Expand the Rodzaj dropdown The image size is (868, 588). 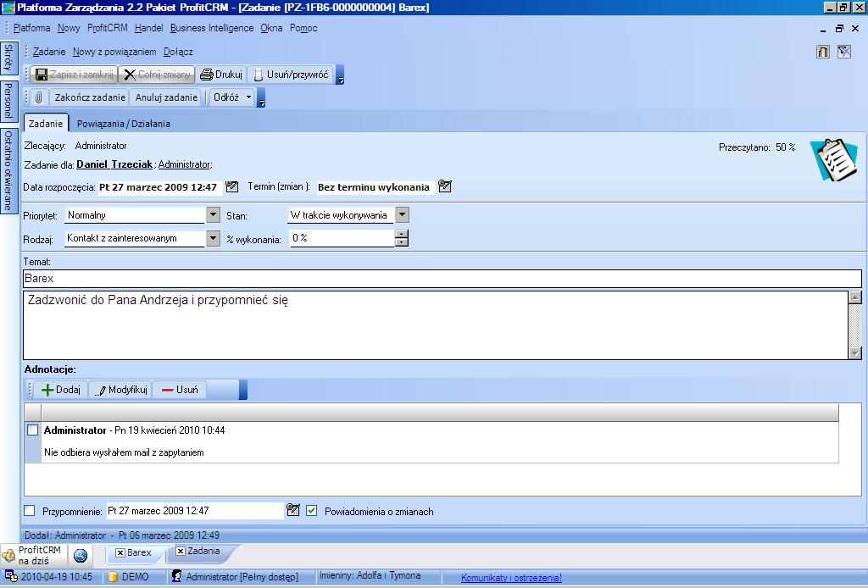tap(213, 239)
